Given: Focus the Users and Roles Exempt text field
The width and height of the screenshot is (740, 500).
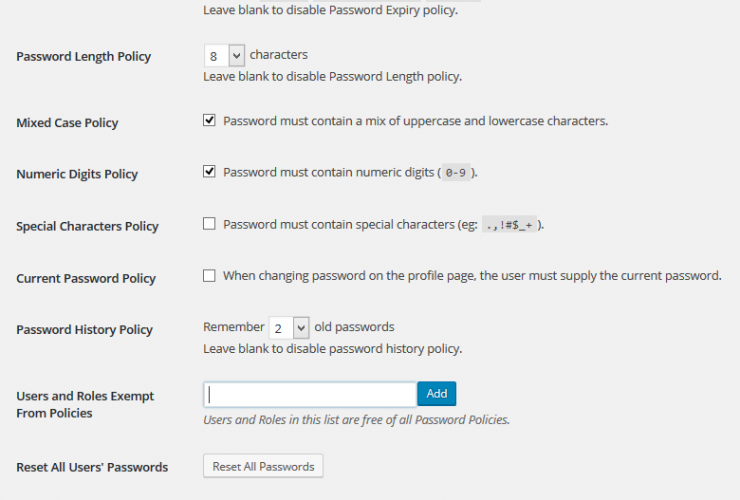Looking at the screenshot, I should [309, 394].
